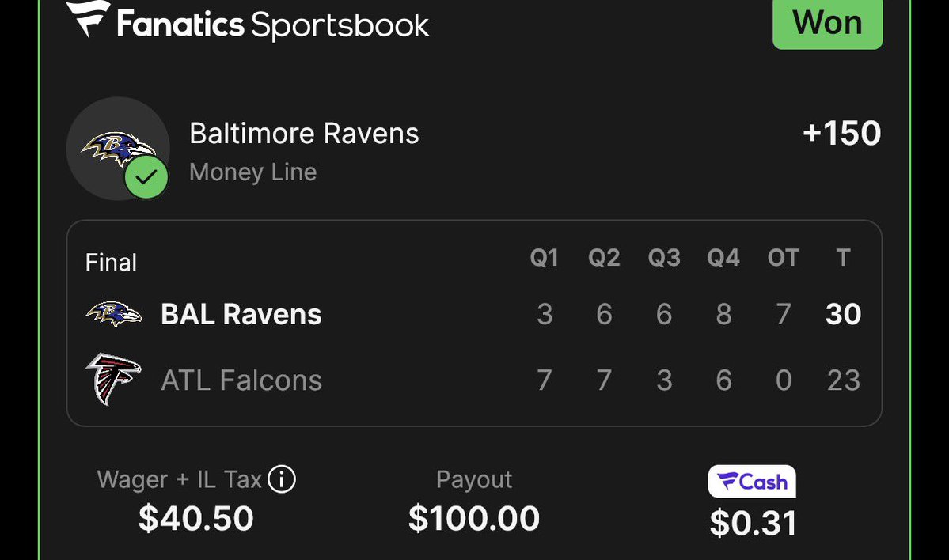Screen dimensions: 949x560
Task: Click the OT column header
Action: click(783, 258)
